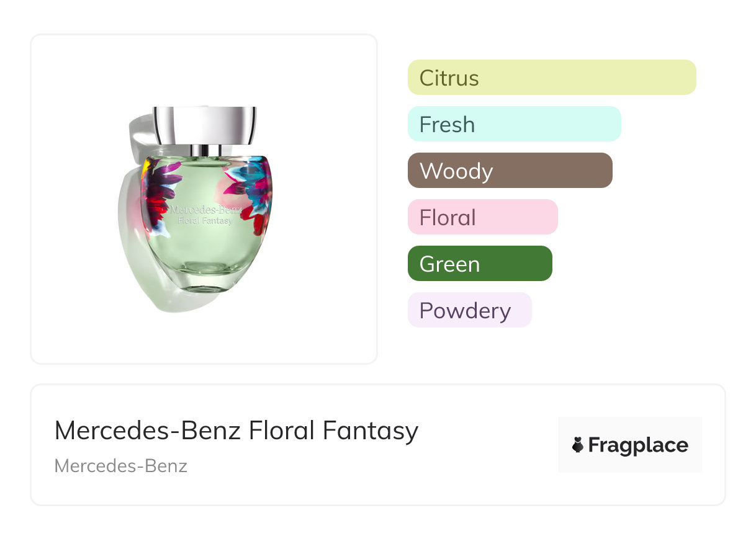Click the gray Mercedes-Benz brand subtitle
The height and width of the screenshot is (536, 756).
pyautogui.click(x=121, y=465)
